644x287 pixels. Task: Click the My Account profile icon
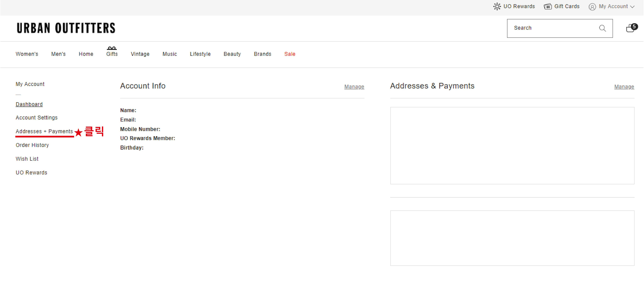(x=592, y=7)
